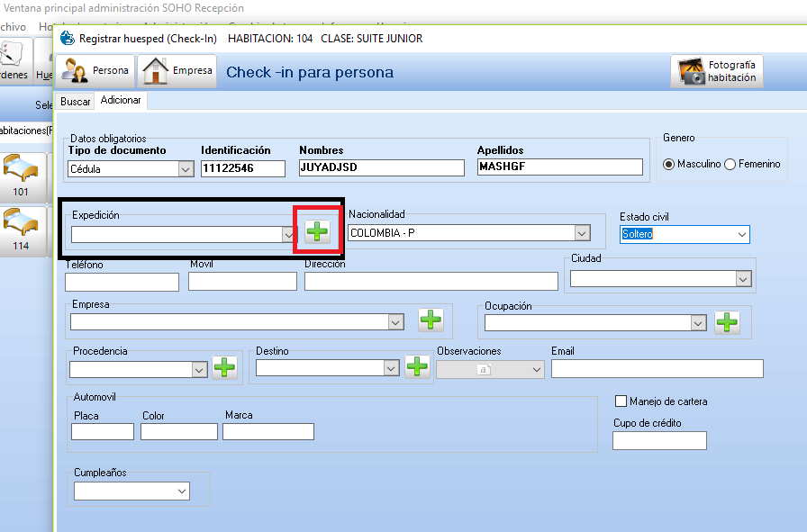The image size is (807, 532).
Task: Enable the Manejo de cartera checkbox
Action: point(621,401)
